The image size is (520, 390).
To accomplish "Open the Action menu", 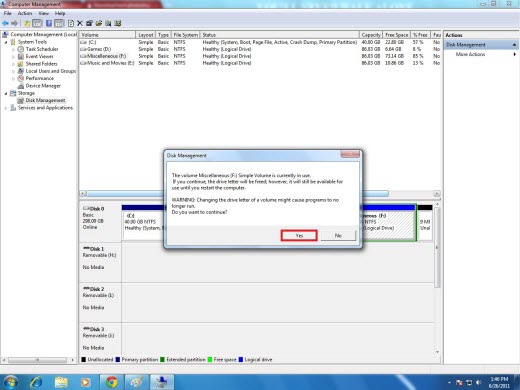I will coord(25,13).
